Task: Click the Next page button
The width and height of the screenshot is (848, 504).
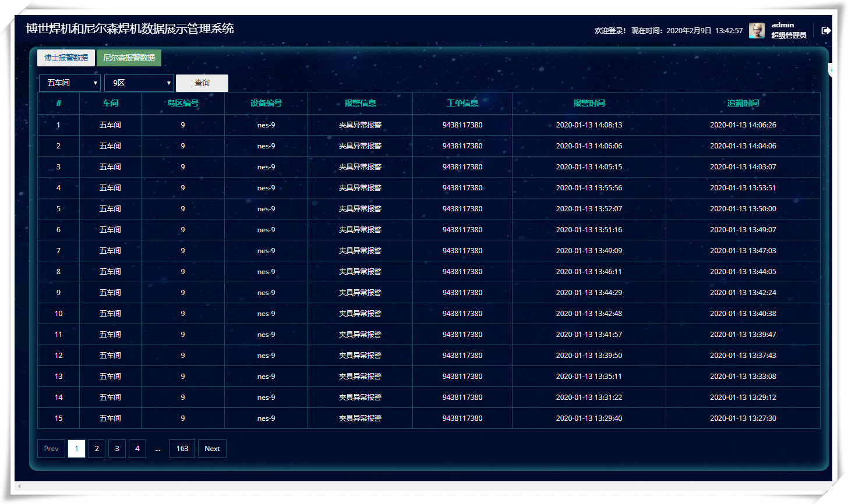Action: tap(212, 449)
